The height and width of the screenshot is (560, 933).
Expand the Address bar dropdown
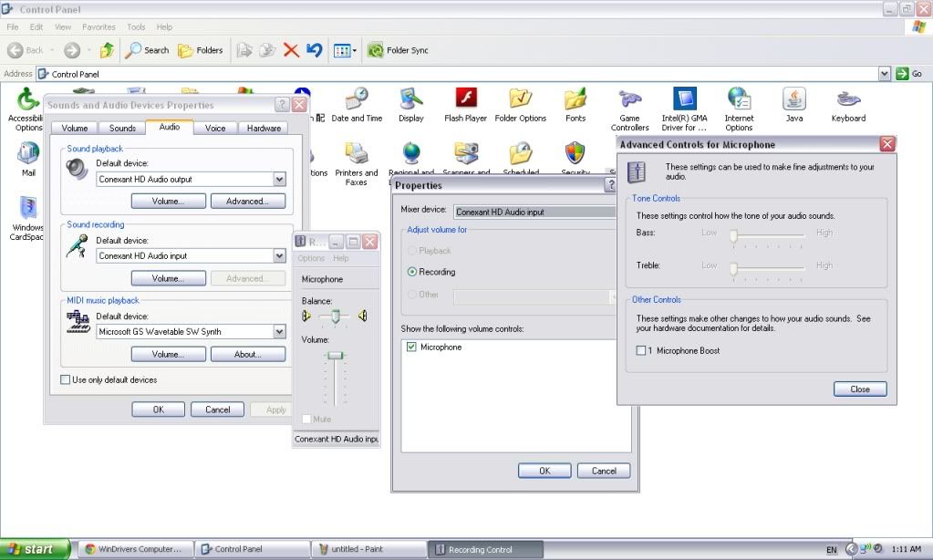pyautogui.click(x=885, y=74)
